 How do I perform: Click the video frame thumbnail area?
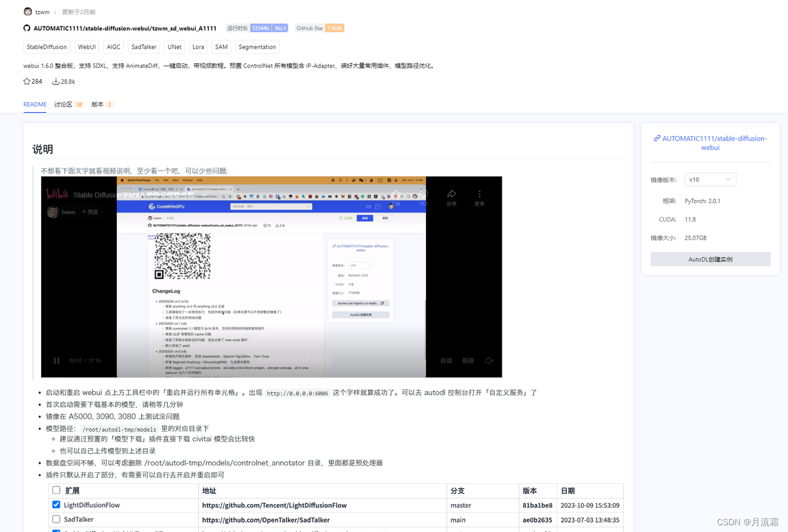tap(271, 277)
